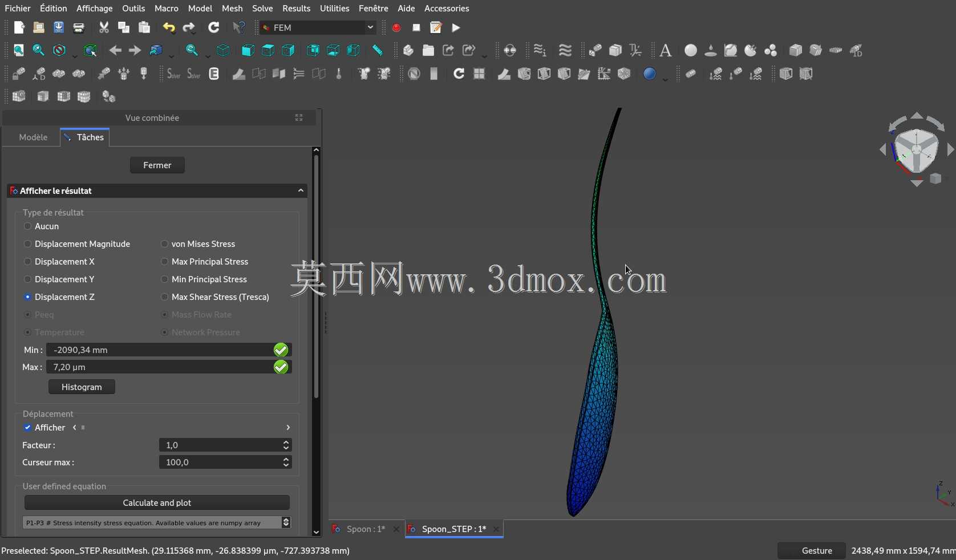
Task: Click the first Solver toolbar icon
Action: point(174,74)
